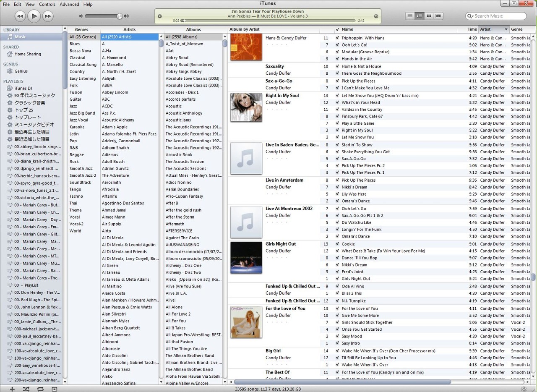Toggle repeat at the bottom bar
537x392 pixels.
tap(40, 389)
